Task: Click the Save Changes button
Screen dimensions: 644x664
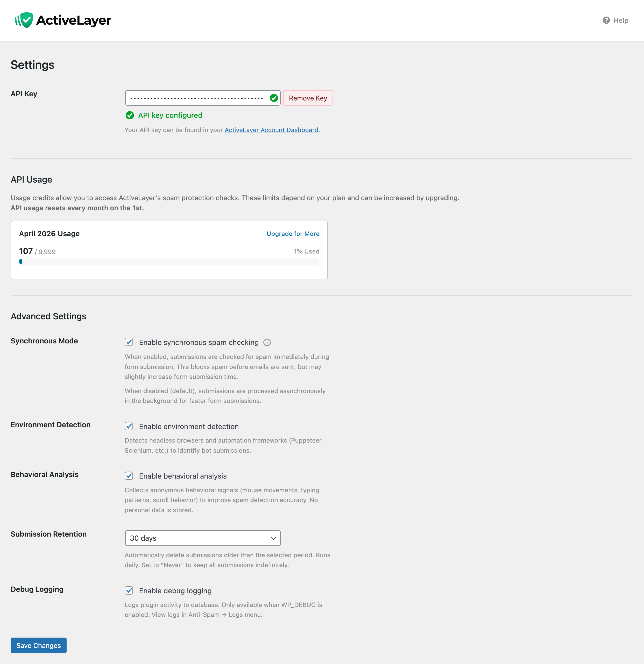Action: [39, 645]
